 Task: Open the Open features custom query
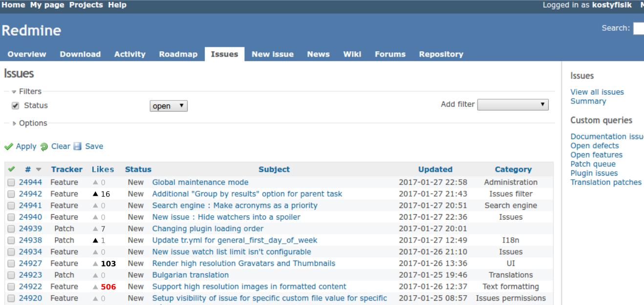click(x=597, y=155)
